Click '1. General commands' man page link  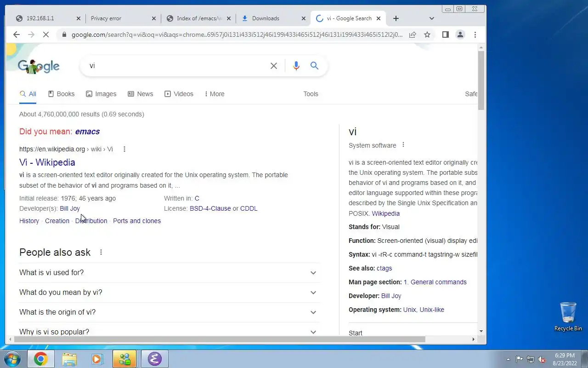coord(435,282)
